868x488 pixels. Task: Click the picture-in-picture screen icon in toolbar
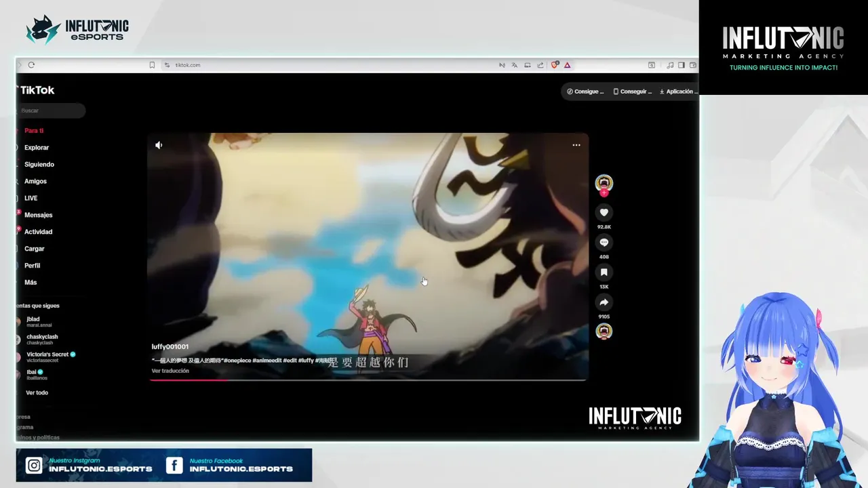(528, 65)
